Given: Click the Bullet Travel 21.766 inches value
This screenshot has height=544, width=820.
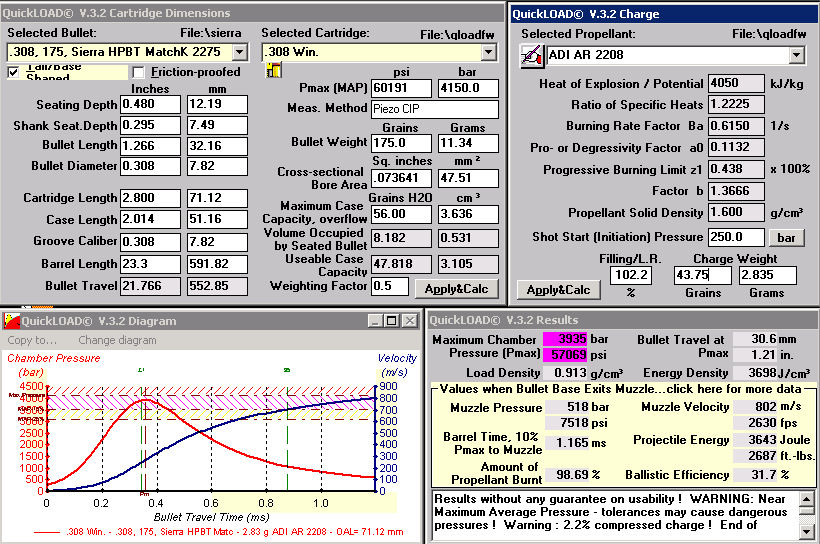Looking at the screenshot, I should coord(151,286).
